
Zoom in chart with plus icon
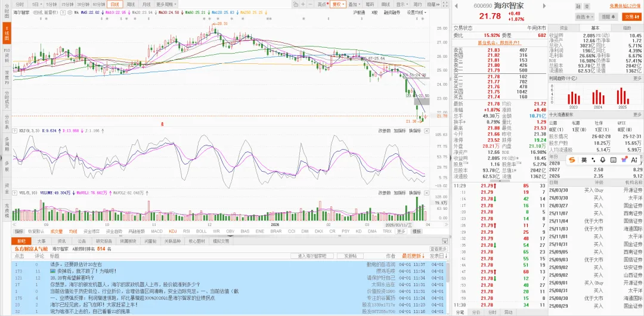[303, 4]
